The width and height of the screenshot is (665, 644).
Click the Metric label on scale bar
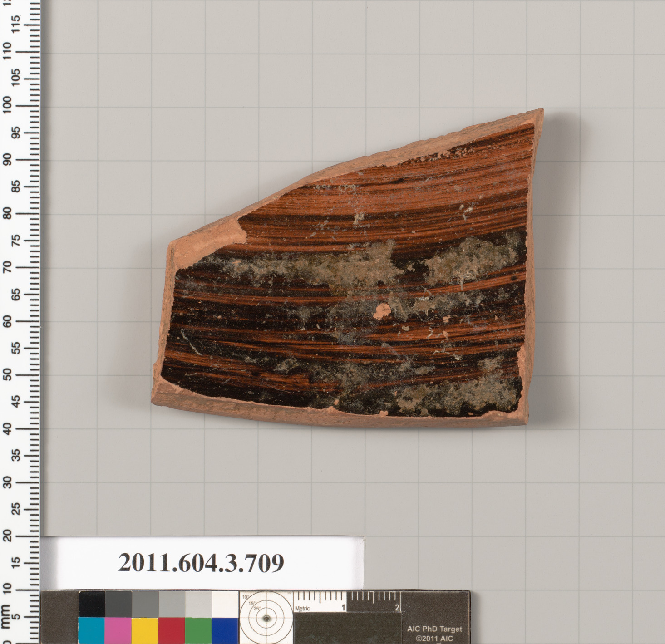point(303,609)
